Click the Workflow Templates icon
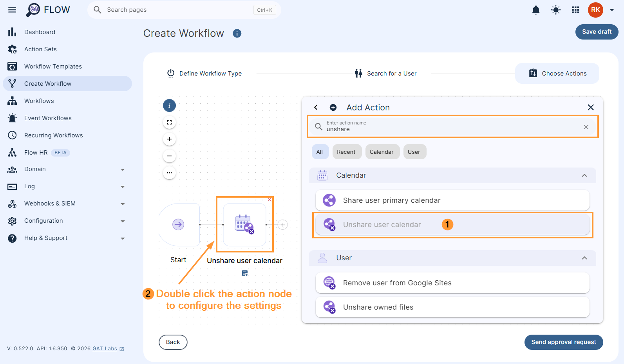 (12, 67)
